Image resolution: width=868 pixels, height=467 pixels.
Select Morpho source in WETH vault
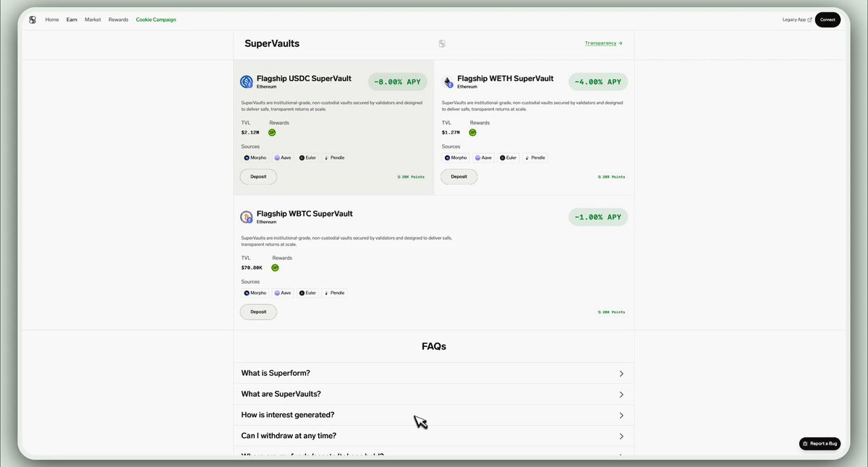(x=456, y=158)
